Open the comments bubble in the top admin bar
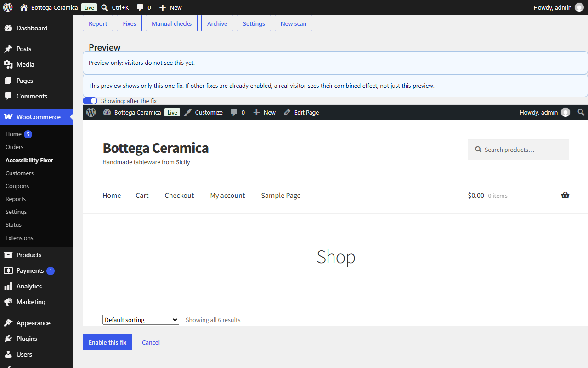Viewport: 588px width, 368px height. [144, 7]
